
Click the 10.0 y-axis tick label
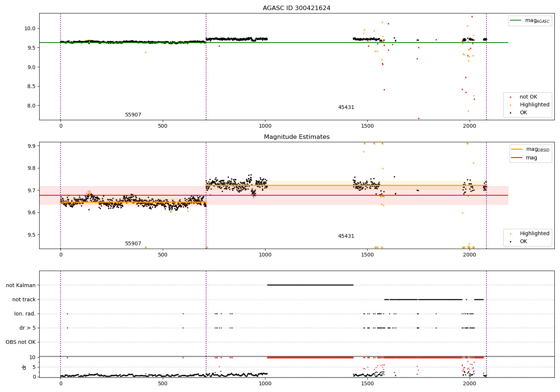pos(30,28)
